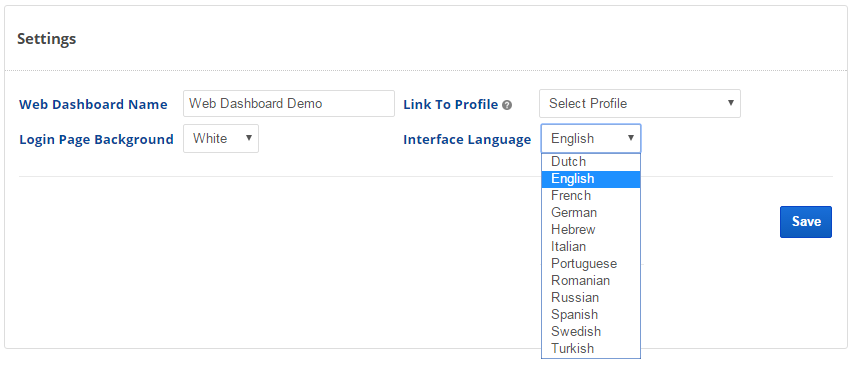The image size is (854, 369).
Task: Click the Login Page Background label
Action: point(96,139)
